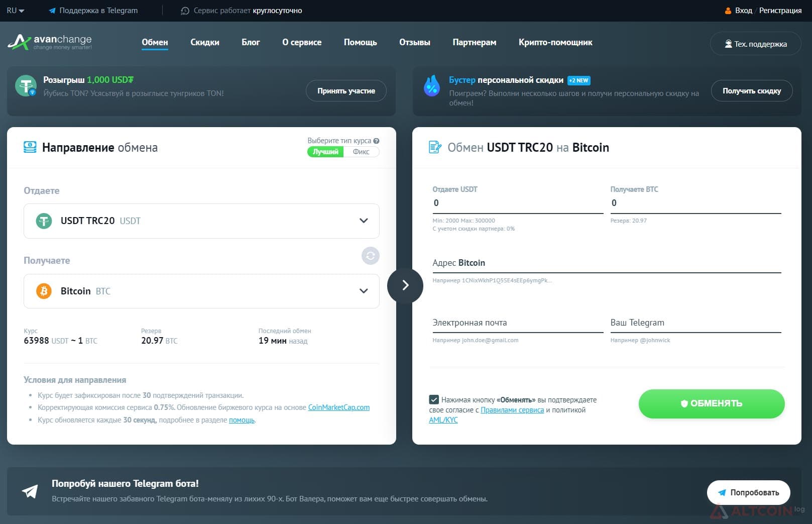
Task: Open the Скидки menu item
Action: tap(205, 43)
